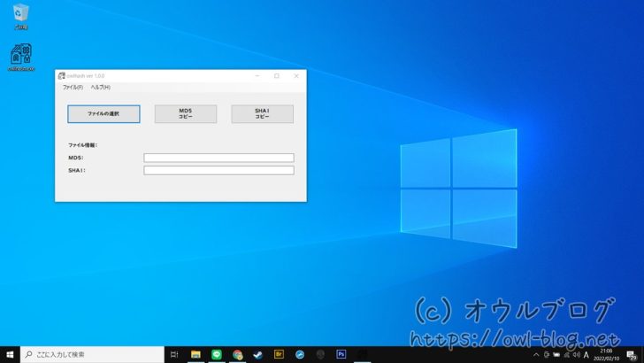The height and width of the screenshot is (363, 644).
Task: Open the Windows Start menu
Action: pyautogui.click(x=10, y=354)
